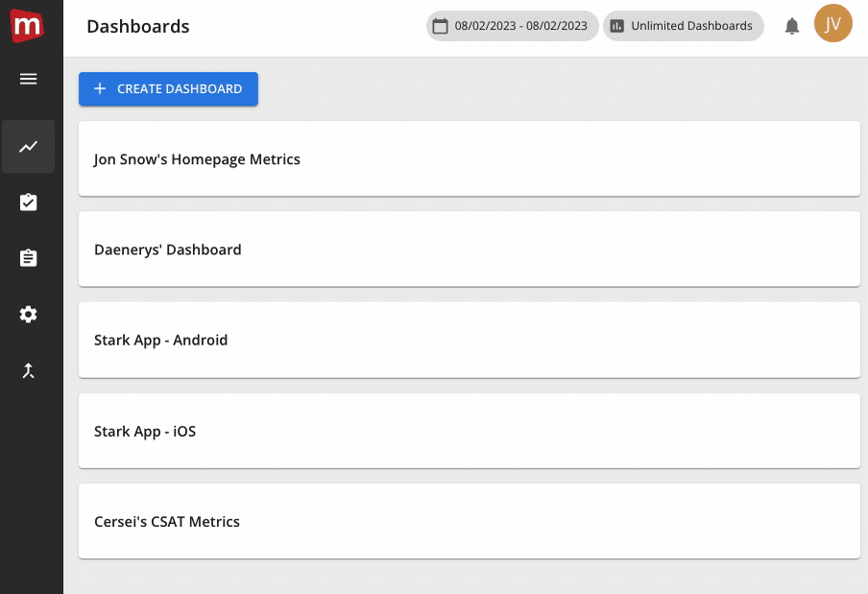
Task: Open the clipboard list sidebar icon
Action: pyautogui.click(x=29, y=258)
